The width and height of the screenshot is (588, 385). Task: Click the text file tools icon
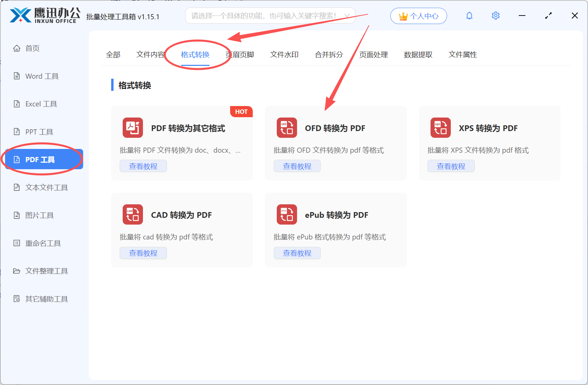click(x=17, y=187)
